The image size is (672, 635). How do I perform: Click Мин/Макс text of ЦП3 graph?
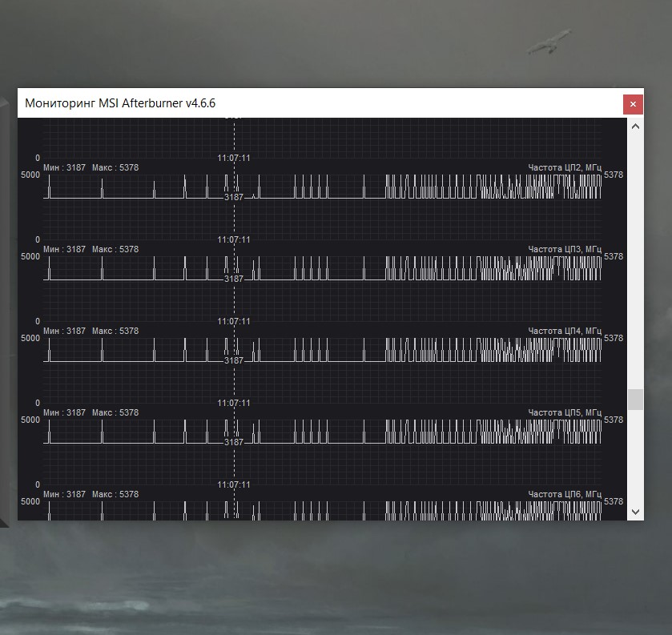[x=91, y=249]
